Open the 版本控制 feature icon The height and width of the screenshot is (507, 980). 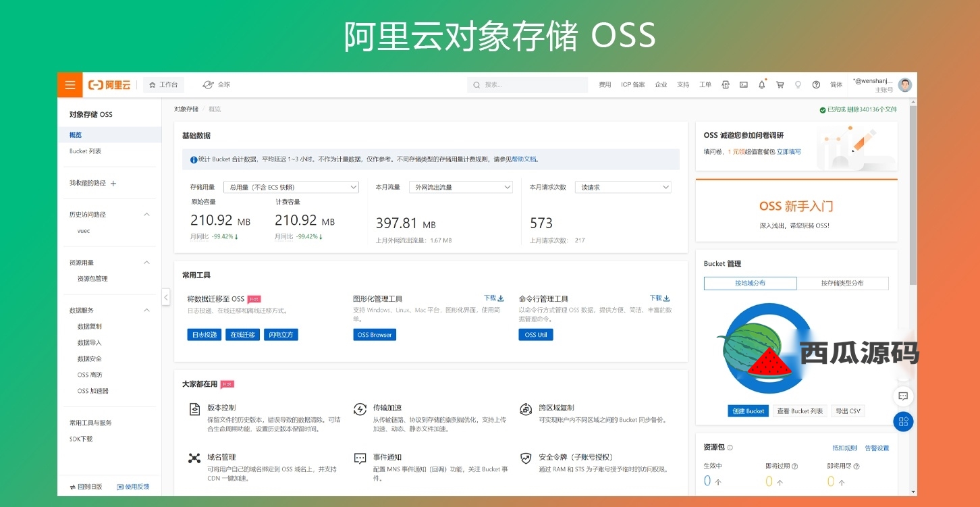(194, 409)
